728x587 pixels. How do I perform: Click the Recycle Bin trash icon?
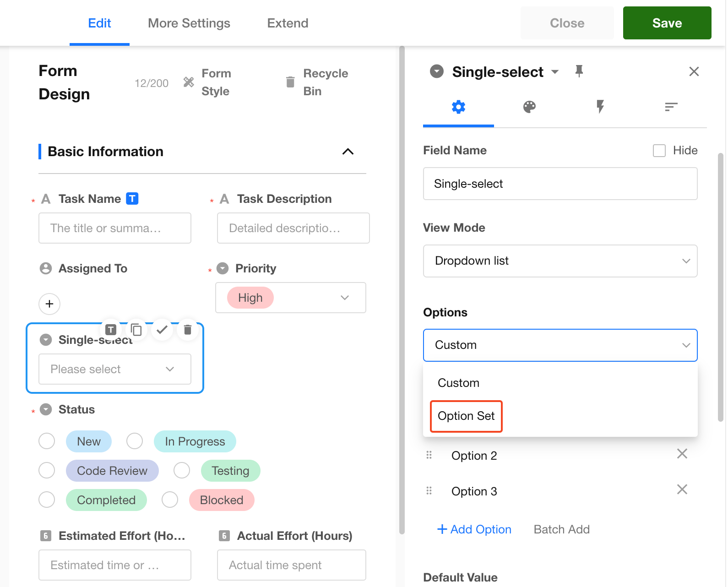point(290,82)
